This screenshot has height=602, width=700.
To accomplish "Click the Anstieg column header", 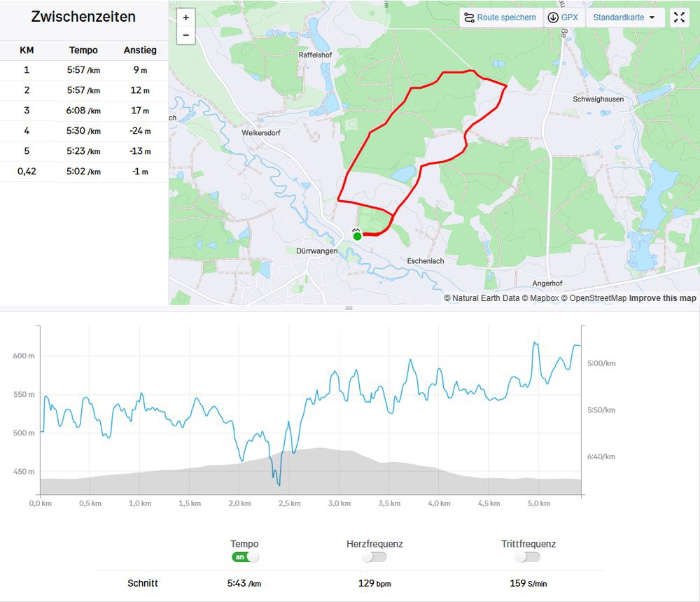I will 140,50.
